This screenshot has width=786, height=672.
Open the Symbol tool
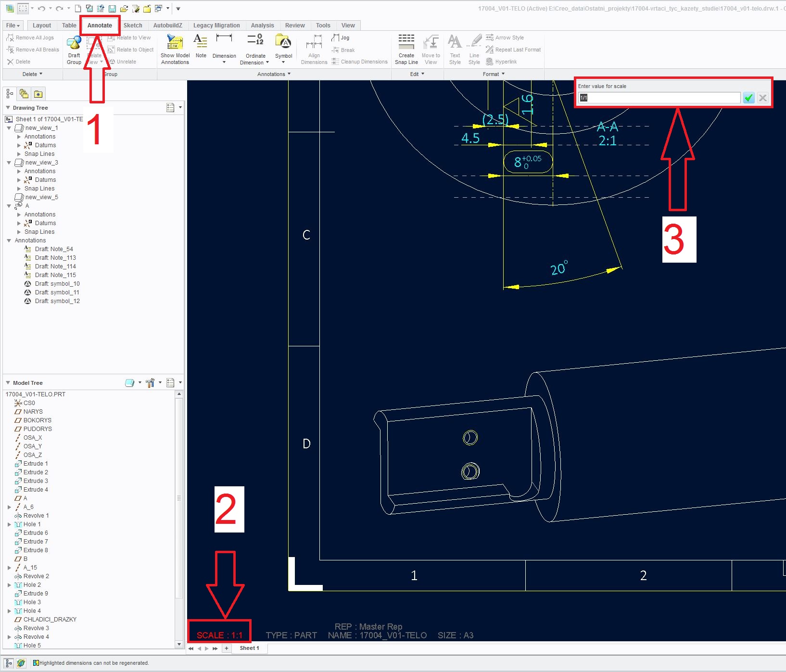tap(283, 49)
